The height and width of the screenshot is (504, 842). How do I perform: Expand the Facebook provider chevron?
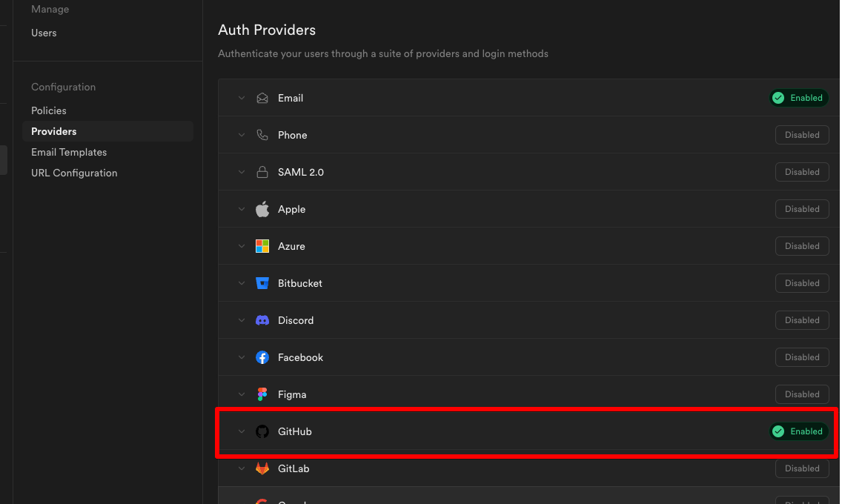point(242,357)
